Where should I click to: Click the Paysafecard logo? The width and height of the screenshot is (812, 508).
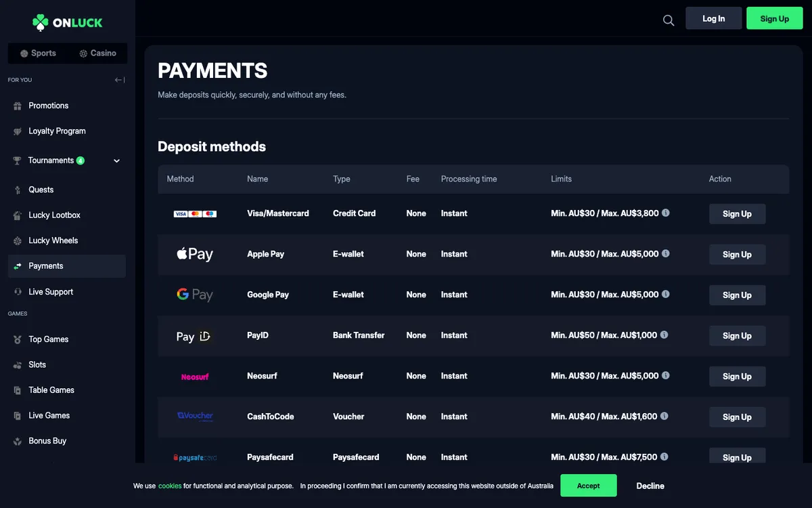tap(195, 458)
